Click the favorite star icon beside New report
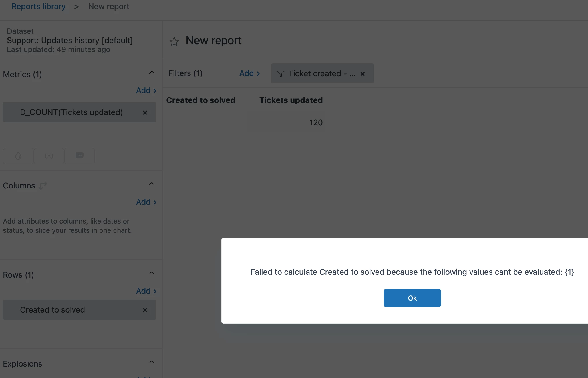 click(x=174, y=41)
